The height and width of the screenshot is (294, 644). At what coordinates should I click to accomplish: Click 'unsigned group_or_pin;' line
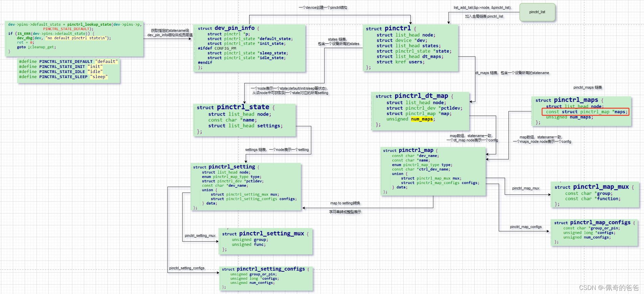[x=254, y=274]
